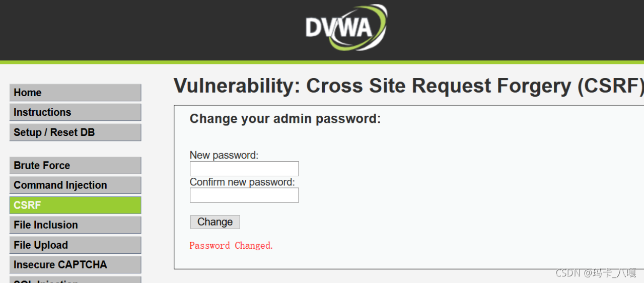Select the Brute Force vulnerability

pyautogui.click(x=75, y=166)
